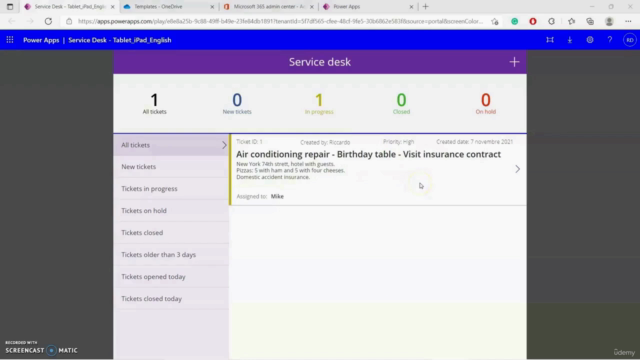Click the Power Apps header link
This screenshot has width=640, height=360.
41,40
